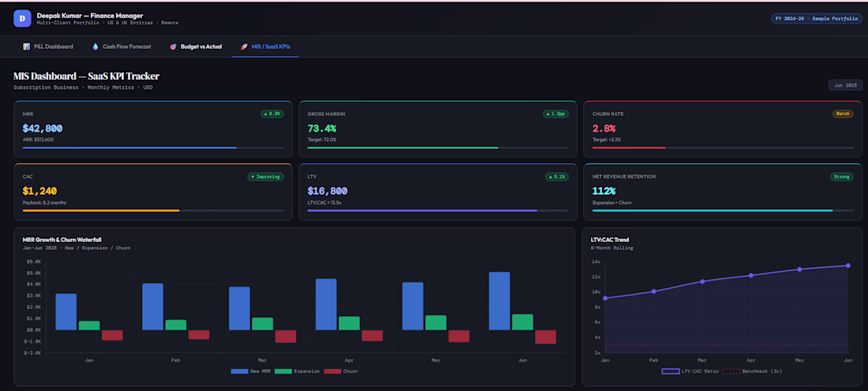Toggle the New MRR legend swatch
The width and height of the screenshot is (868, 391).
pos(239,371)
